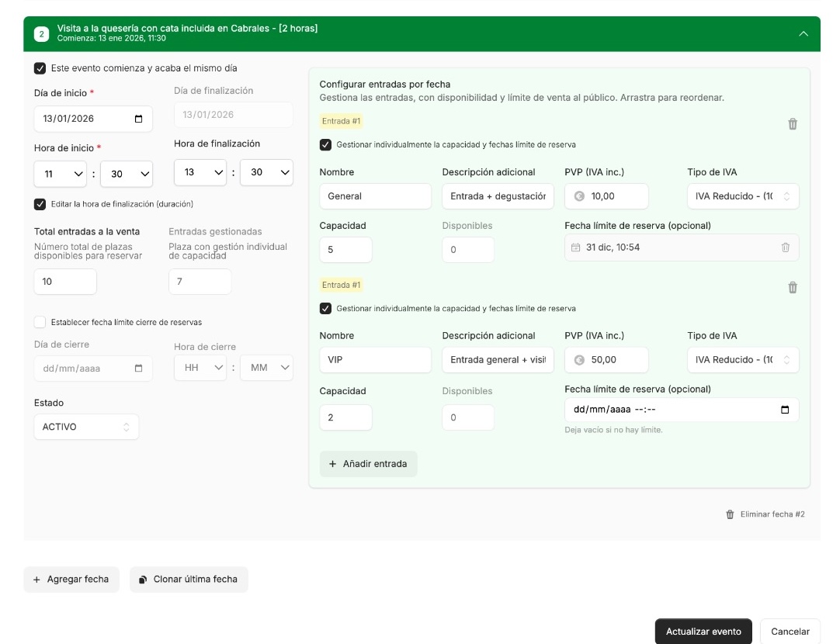Click inside the VIP Capacidad input field

[x=345, y=417]
